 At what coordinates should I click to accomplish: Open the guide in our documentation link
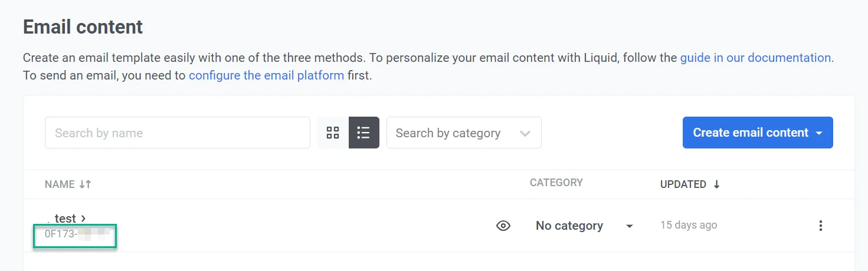click(x=756, y=58)
